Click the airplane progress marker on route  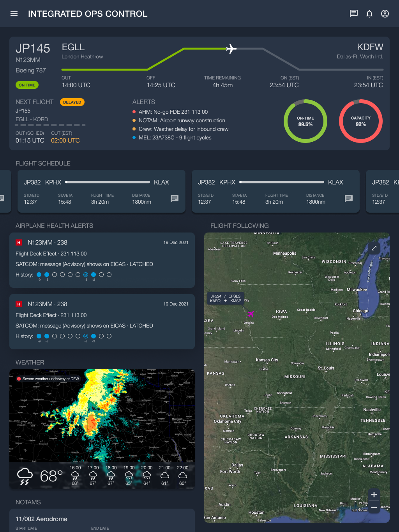231,49
